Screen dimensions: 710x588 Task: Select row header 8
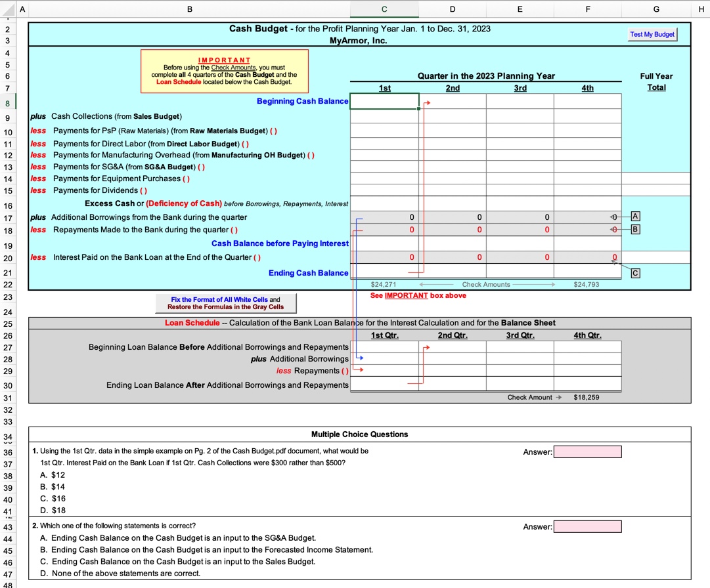click(x=9, y=101)
